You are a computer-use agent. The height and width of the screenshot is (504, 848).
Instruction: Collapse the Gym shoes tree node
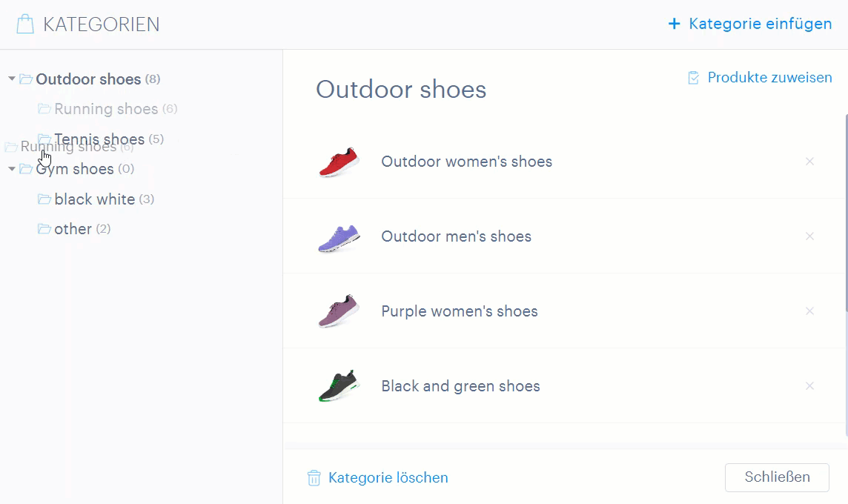(12, 169)
